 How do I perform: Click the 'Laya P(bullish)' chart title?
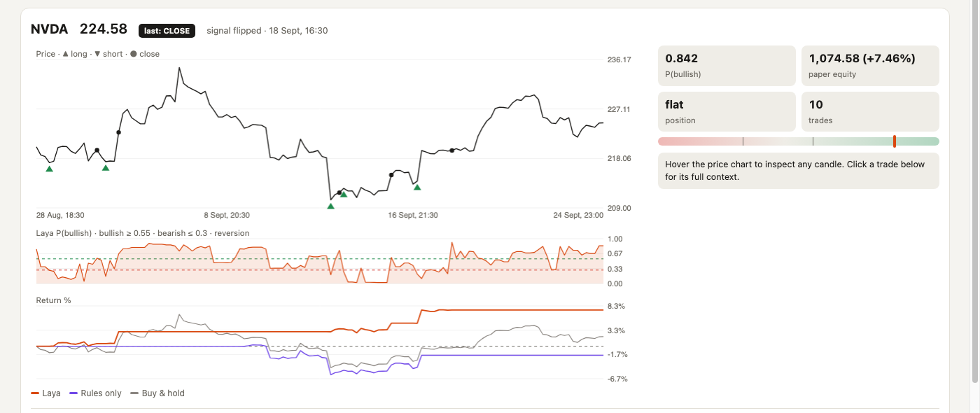click(x=143, y=233)
